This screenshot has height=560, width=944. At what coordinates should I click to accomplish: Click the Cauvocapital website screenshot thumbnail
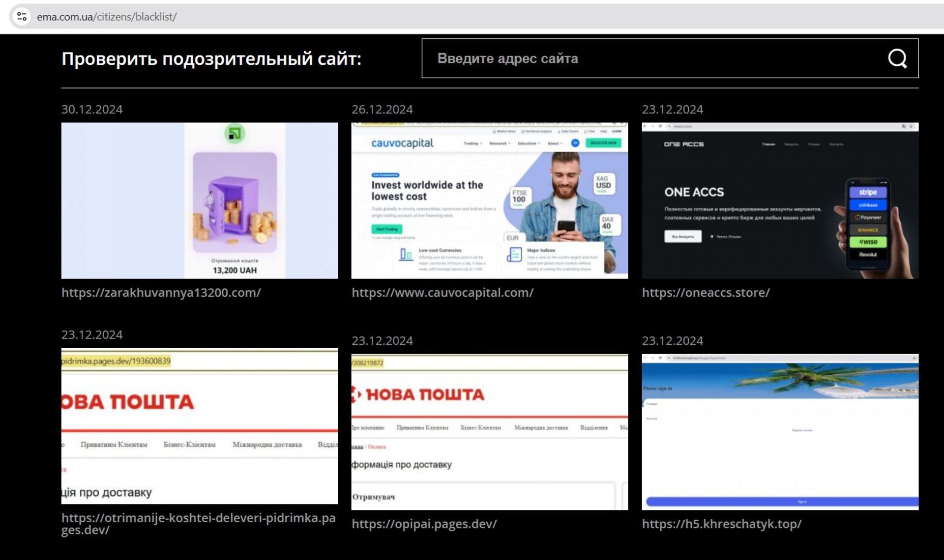[x=489, y=200]
